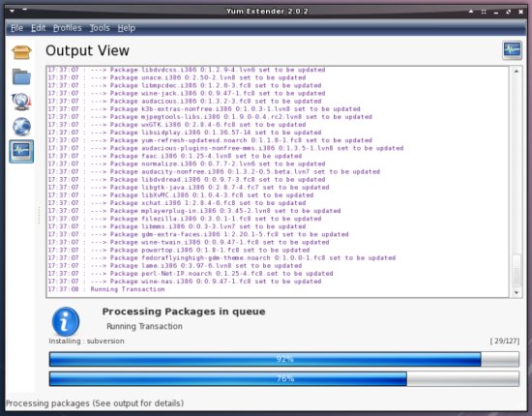Select the Output view monitor icon in sidebar
The width and height of the screenshot is (532, 416).
click(21, 151)
